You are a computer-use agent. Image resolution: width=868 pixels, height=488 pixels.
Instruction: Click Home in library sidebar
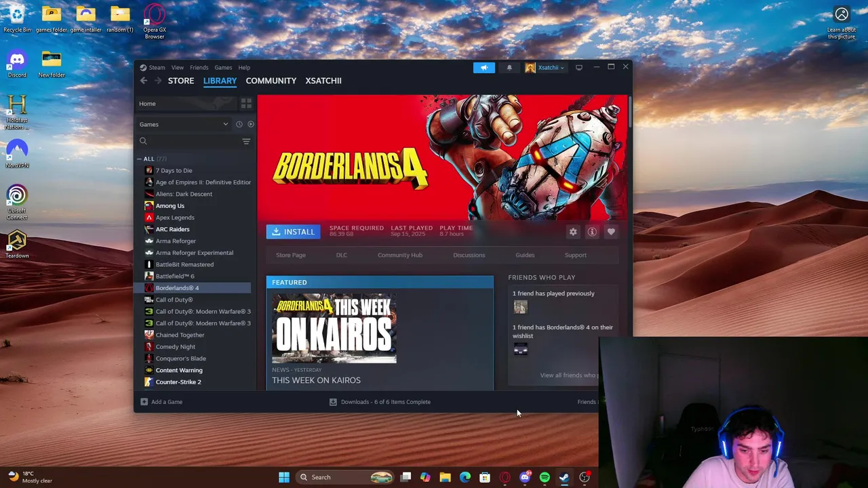coord(186,104)
